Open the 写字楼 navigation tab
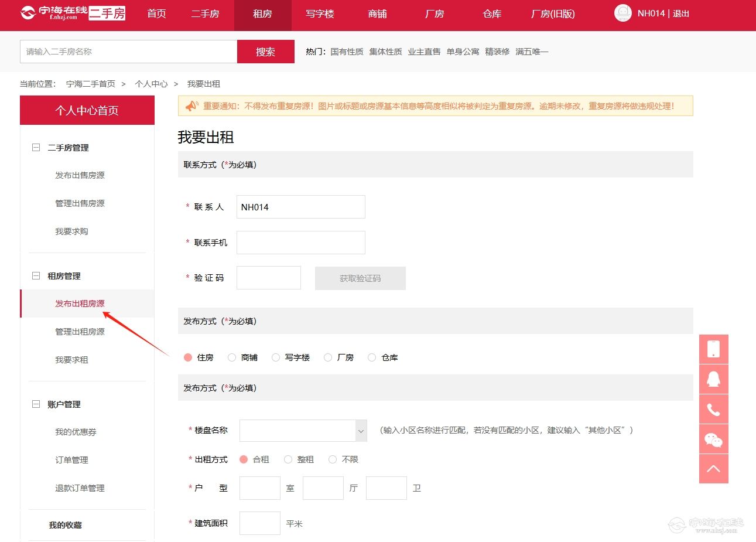Image resolution: width=756 pixels, height=542 pixels. [x=320, y=13]
